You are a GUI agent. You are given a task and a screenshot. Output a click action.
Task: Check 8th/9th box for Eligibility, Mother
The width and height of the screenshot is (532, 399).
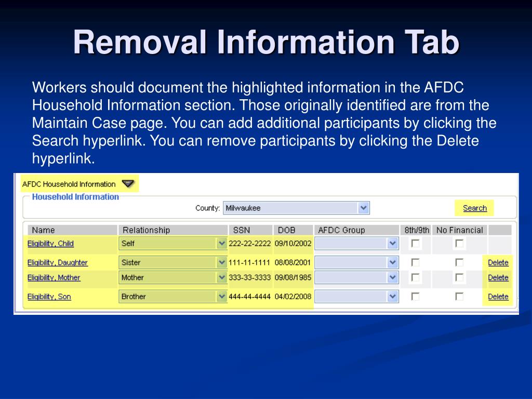pyautogui.click(x=415, y=277)
